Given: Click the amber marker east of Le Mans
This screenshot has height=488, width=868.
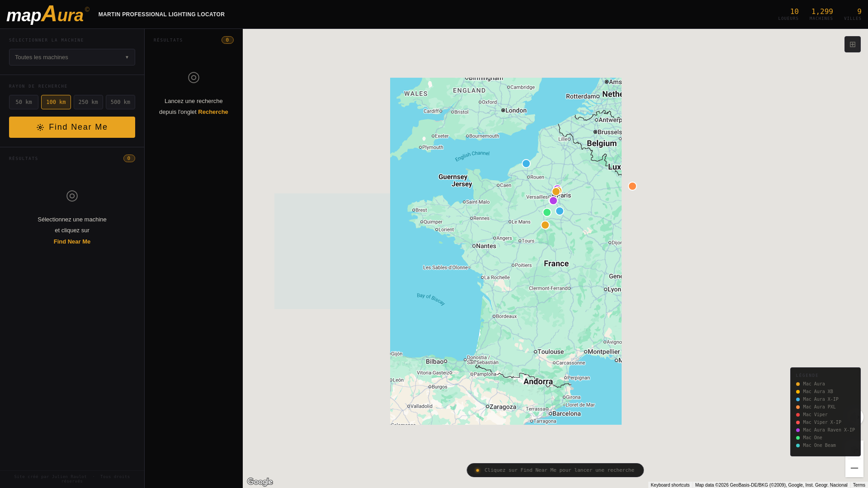Looking at the screenshot, I should 545,225.
